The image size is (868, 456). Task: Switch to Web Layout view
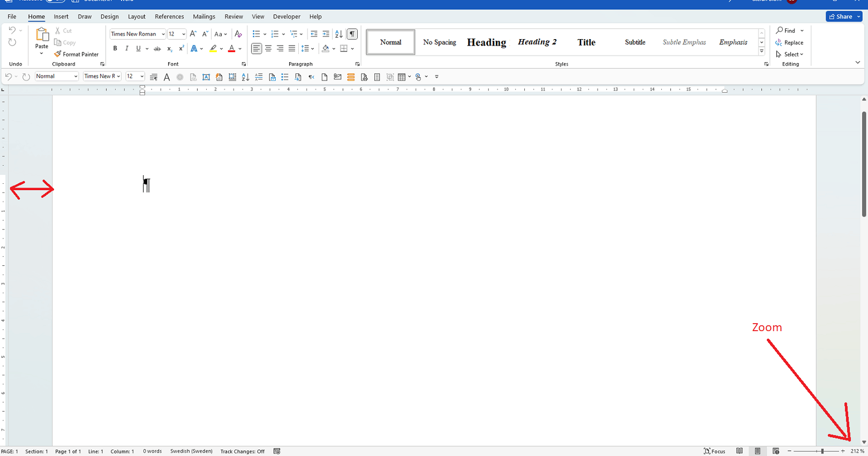click(x=775, y=451)
